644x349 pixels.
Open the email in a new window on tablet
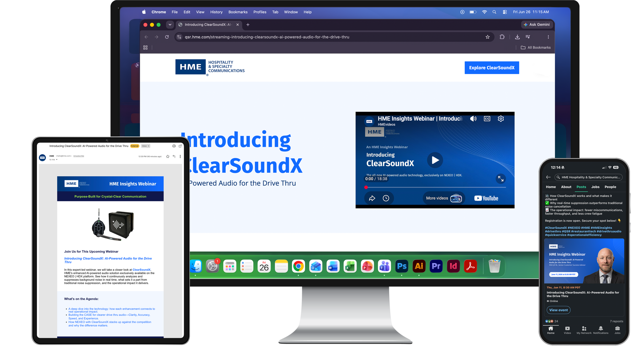point(180,146)
